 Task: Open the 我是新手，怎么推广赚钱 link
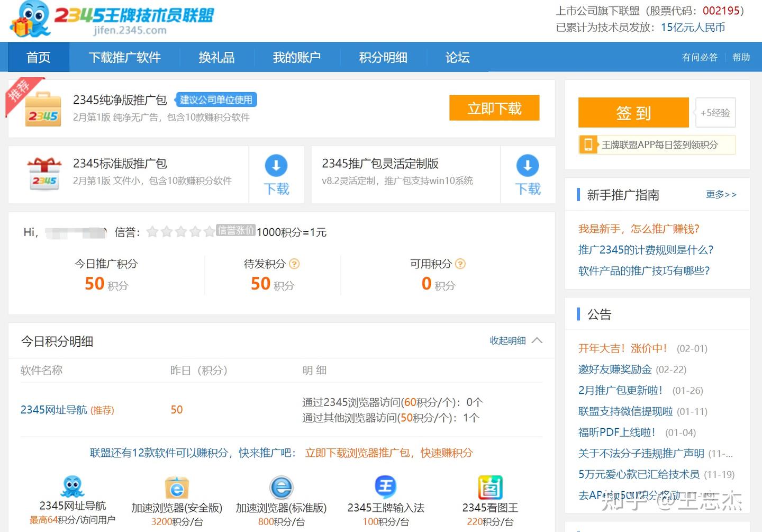[638, 229]
